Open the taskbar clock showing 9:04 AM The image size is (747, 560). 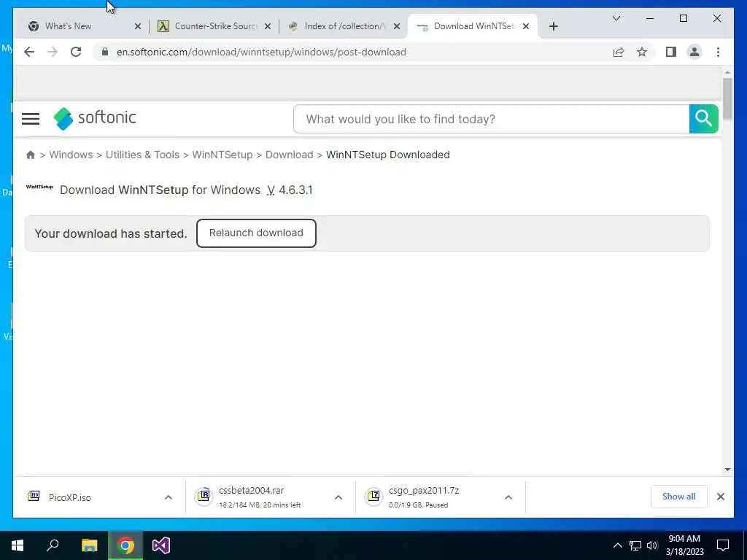[684, 545]
